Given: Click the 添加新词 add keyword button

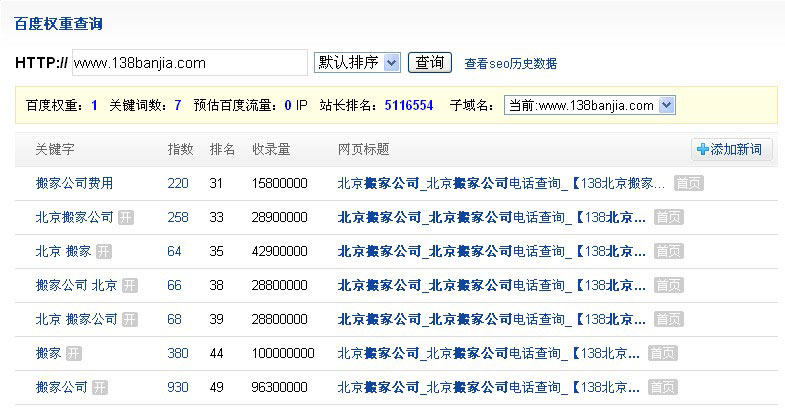Looking at the screenshot, I should coord(731,149).
